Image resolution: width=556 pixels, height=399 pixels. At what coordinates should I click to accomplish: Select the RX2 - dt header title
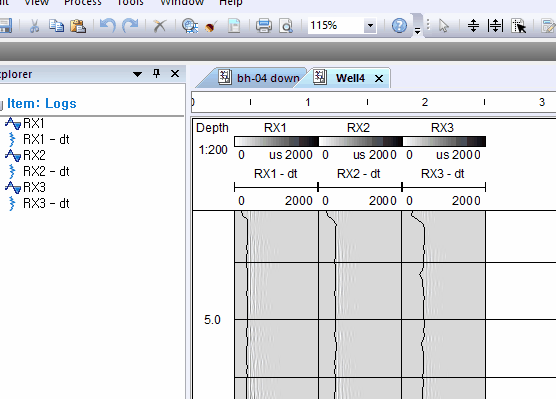(358, 174)
